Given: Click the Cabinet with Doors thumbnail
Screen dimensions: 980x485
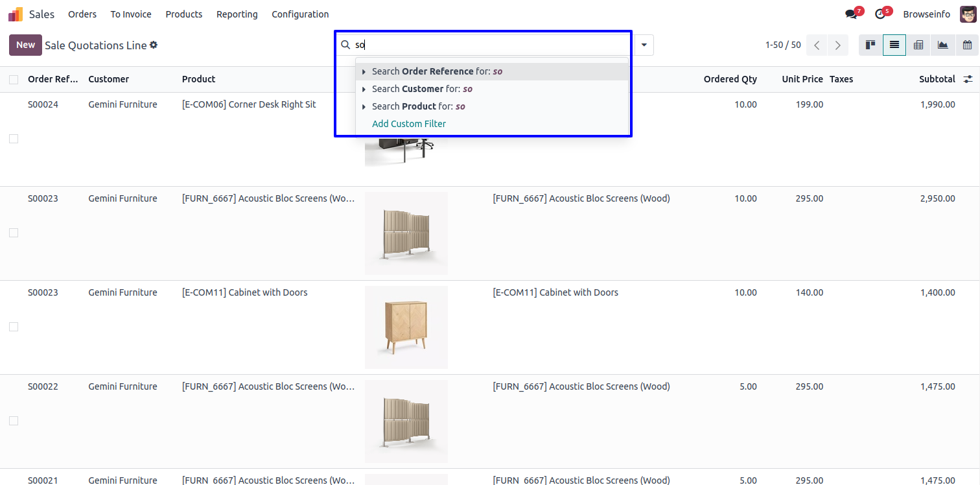Looking at the screenshot, I should coord(406,327).
